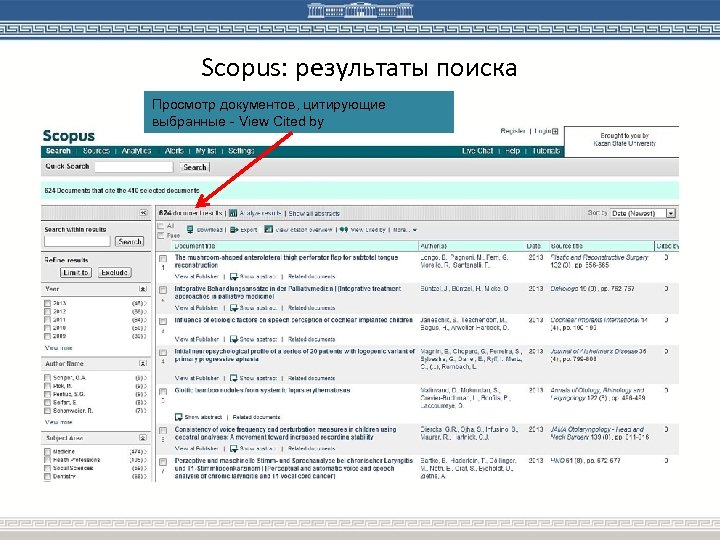Image resolution: width=720 pixels, height=540 pixels.
Task: Expand the 2013 year count arrow
Action: (145, 304)
